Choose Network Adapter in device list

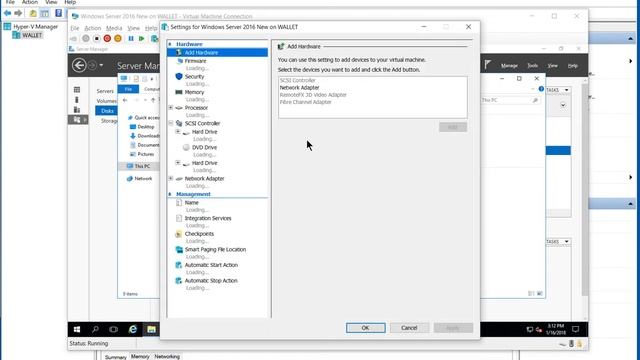[300, 87]
